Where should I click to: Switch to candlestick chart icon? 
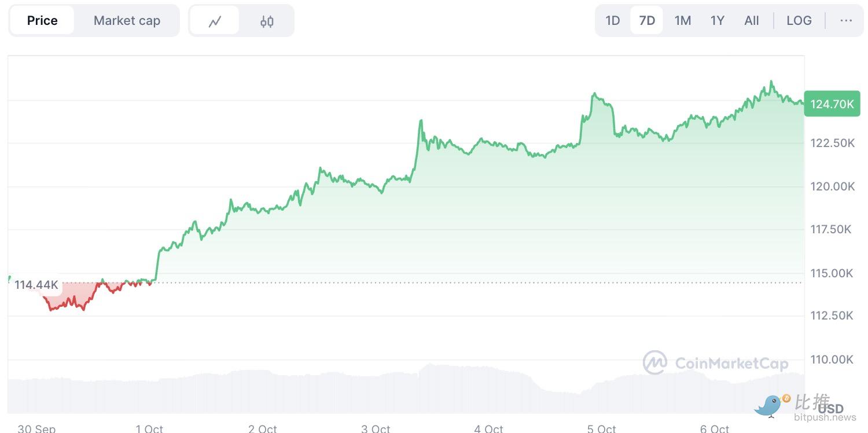click(x=266, y=21)
